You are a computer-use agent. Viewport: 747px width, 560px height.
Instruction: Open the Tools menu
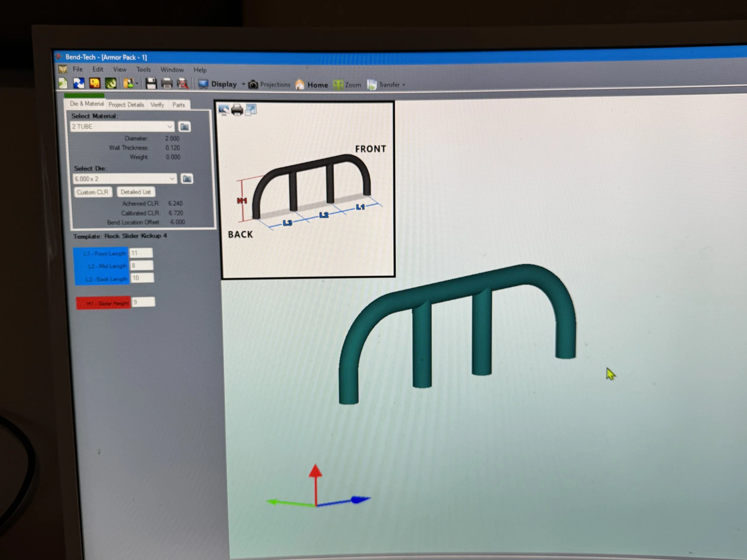click(x=143, y=70)
